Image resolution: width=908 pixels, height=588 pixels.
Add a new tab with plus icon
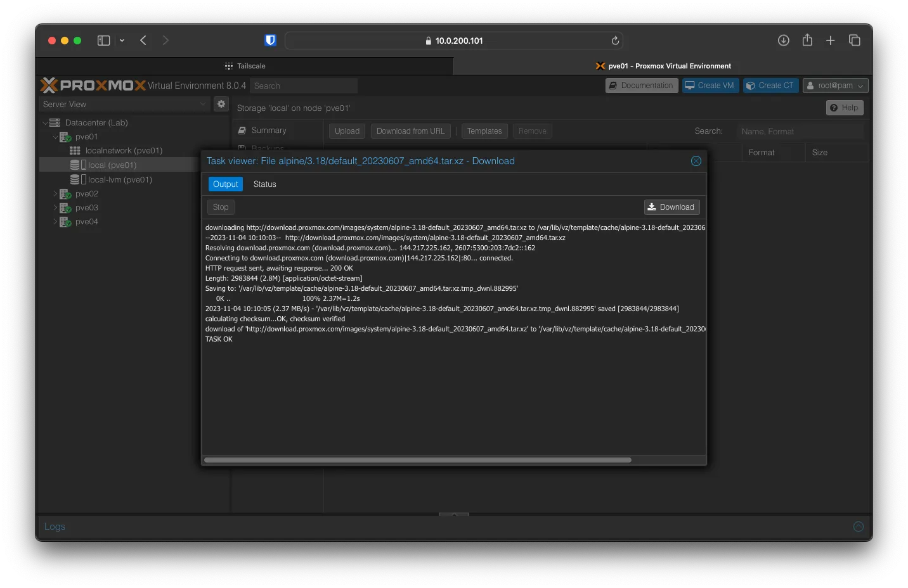[x=831, y=41]
